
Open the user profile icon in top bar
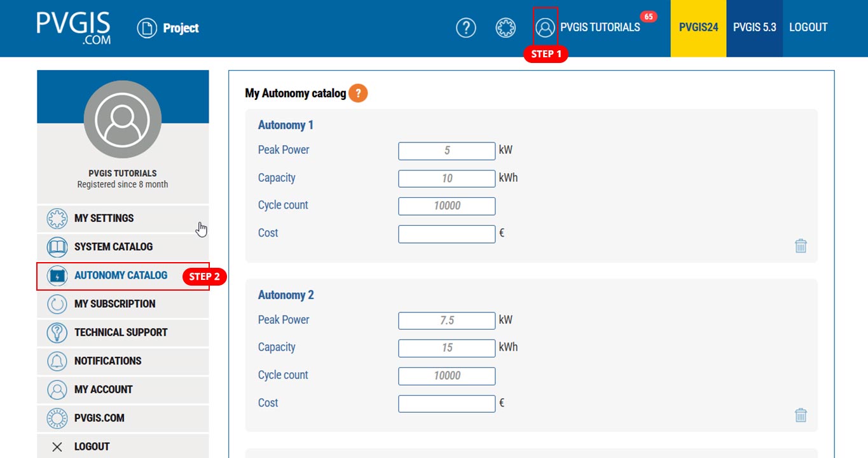point(544,28)
